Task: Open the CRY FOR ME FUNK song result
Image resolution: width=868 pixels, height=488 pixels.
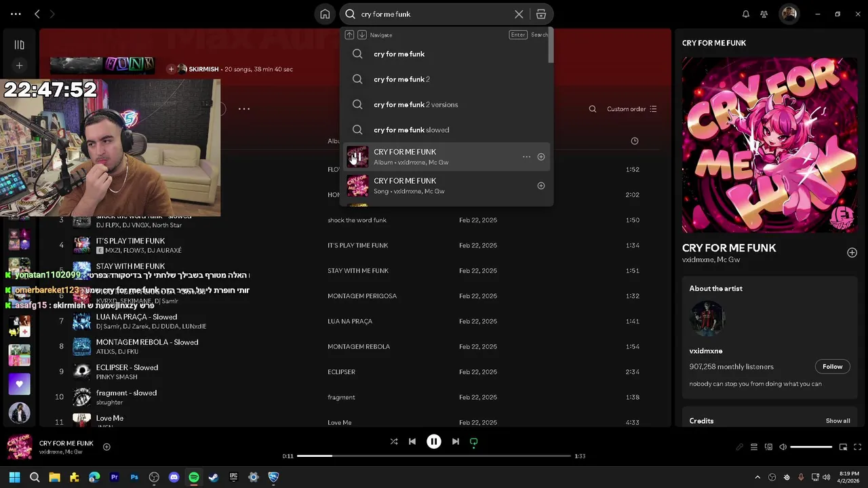Action: 446,186
